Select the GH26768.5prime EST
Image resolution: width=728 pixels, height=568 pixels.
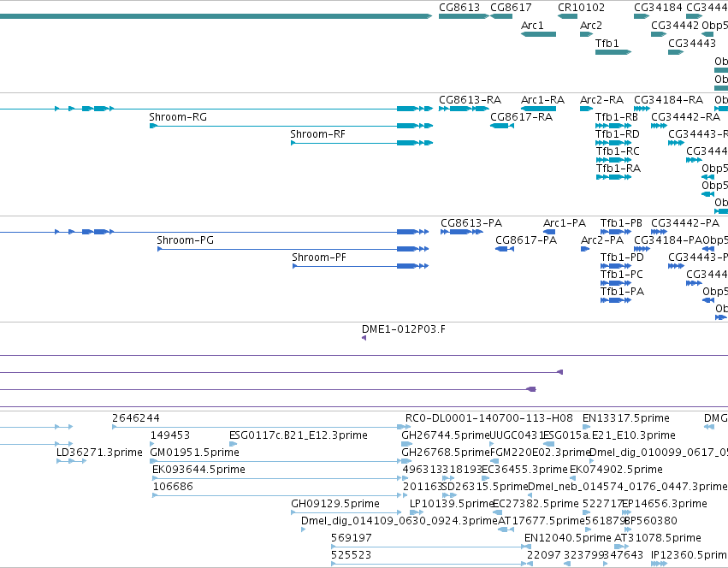click(x=405, y=461)
